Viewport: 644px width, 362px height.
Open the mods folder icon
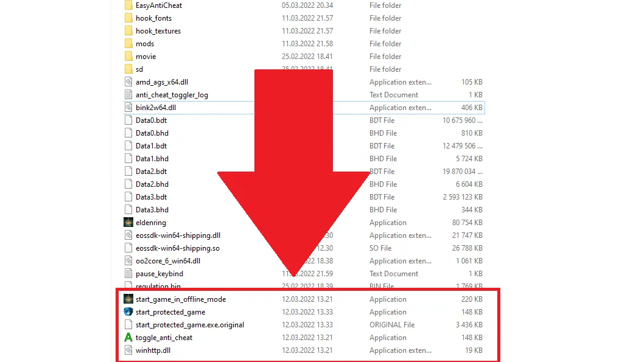point(128,44)
